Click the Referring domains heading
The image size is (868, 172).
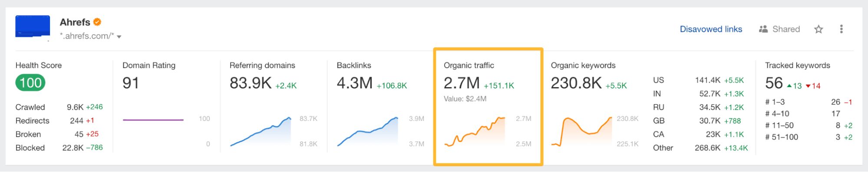click(x=262, y=65)
